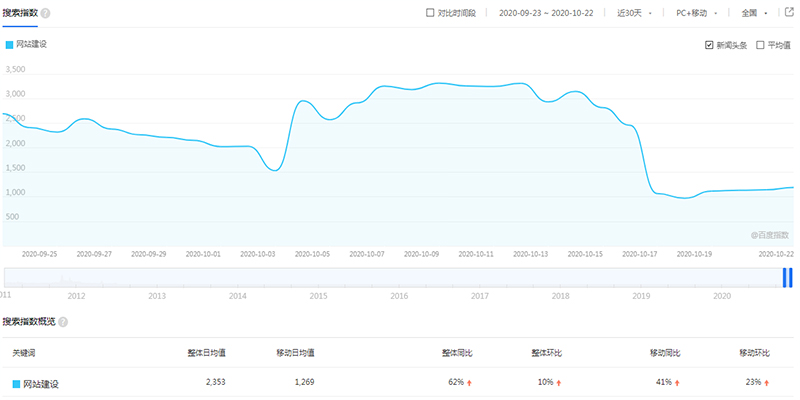
Task: Click the share/export icon at top right
Action: point(787,13)
